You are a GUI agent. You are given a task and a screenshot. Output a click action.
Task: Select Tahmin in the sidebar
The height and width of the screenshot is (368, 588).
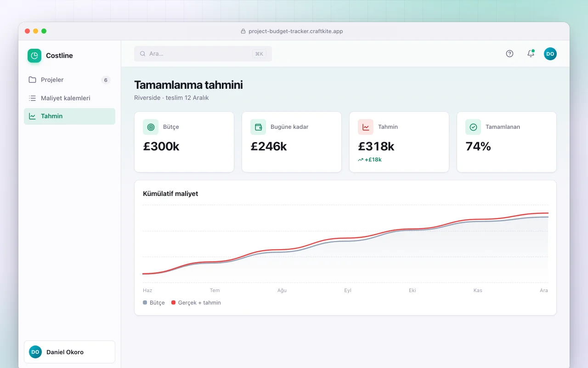[69, 116]
